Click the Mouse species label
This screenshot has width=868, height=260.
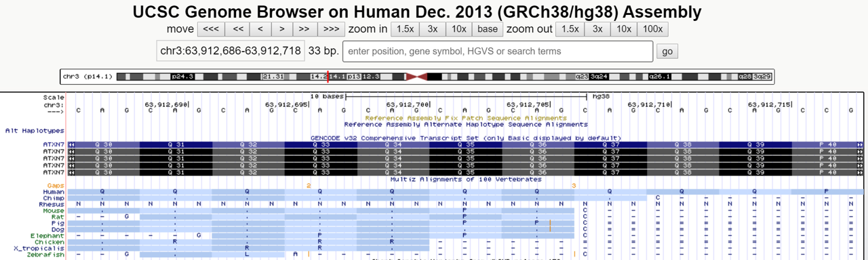tap(54, 211)
